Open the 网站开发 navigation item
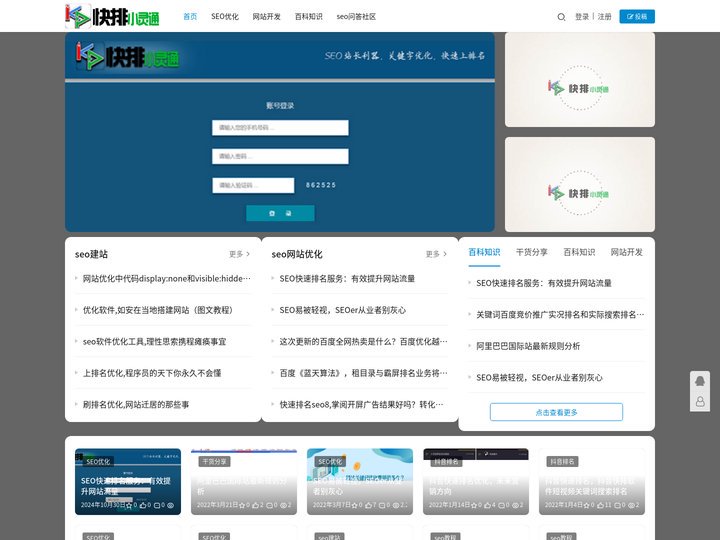Viewport: 720px width, 540px height. click(x=266, y=17)
